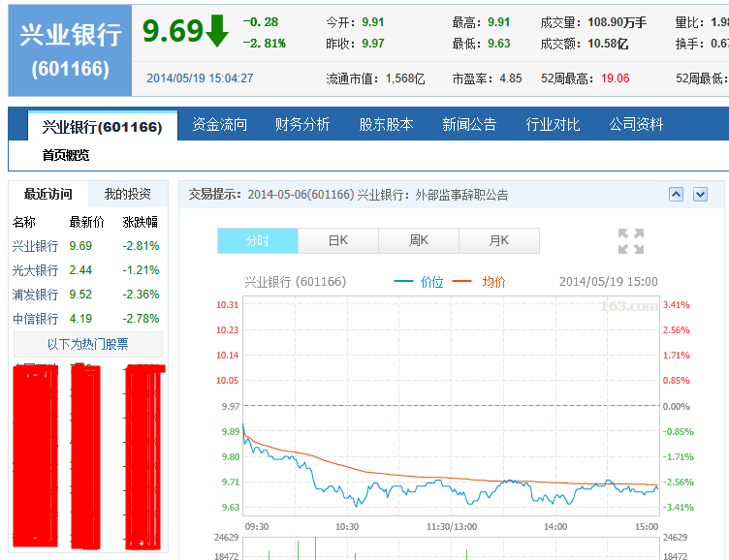The height and width of the screenshot is (560, 729).
Task: Open the 资金流向 tab
Action: point(219,125)
